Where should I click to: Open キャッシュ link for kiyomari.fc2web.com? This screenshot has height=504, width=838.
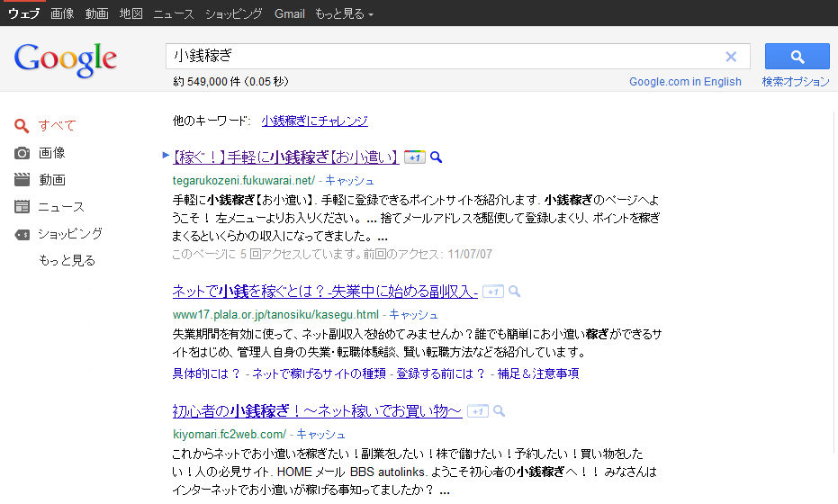pos(320,435)
